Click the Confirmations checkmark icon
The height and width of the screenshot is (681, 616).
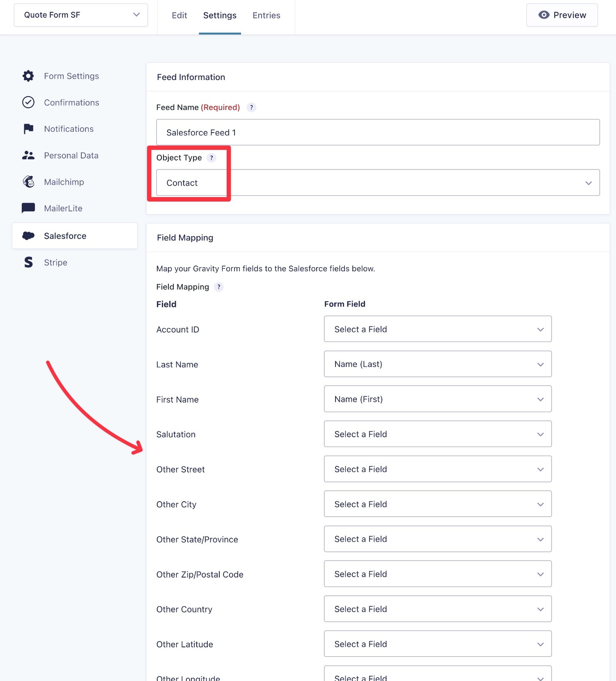pyautogui.click(x=28, y=102)
